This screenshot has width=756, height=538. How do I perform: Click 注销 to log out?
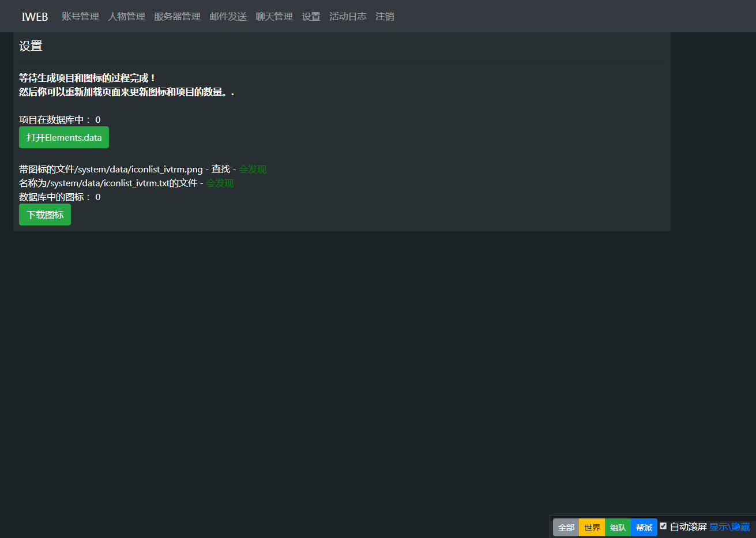pos(385,16)
